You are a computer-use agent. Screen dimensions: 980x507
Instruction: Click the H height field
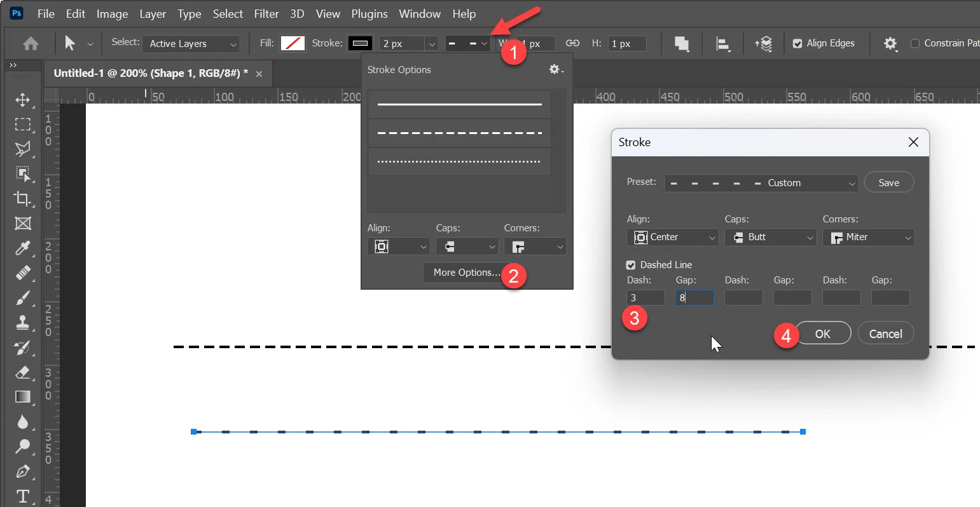[627, 43]
